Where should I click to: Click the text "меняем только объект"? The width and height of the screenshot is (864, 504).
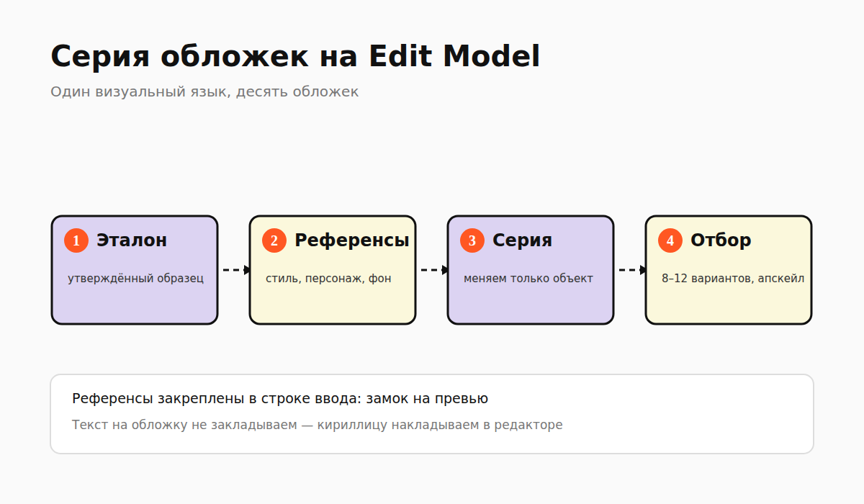click(x=528, y=279)
